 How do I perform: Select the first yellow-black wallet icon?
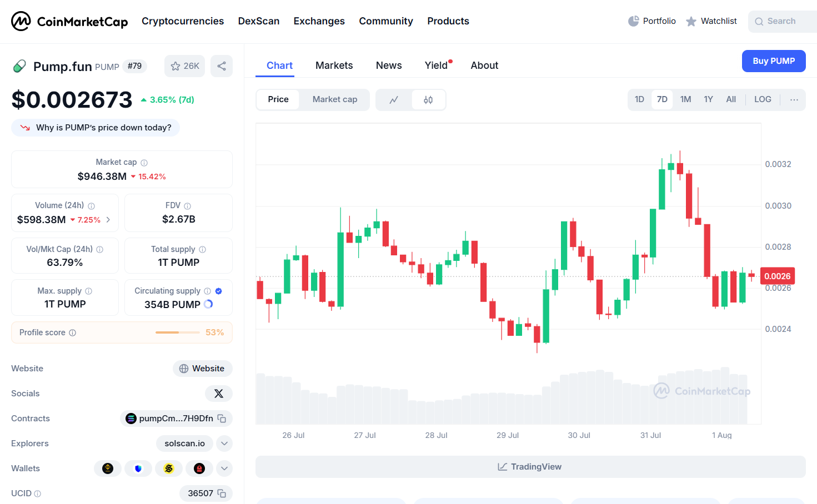pyautogui.click(x=108, y=468)
